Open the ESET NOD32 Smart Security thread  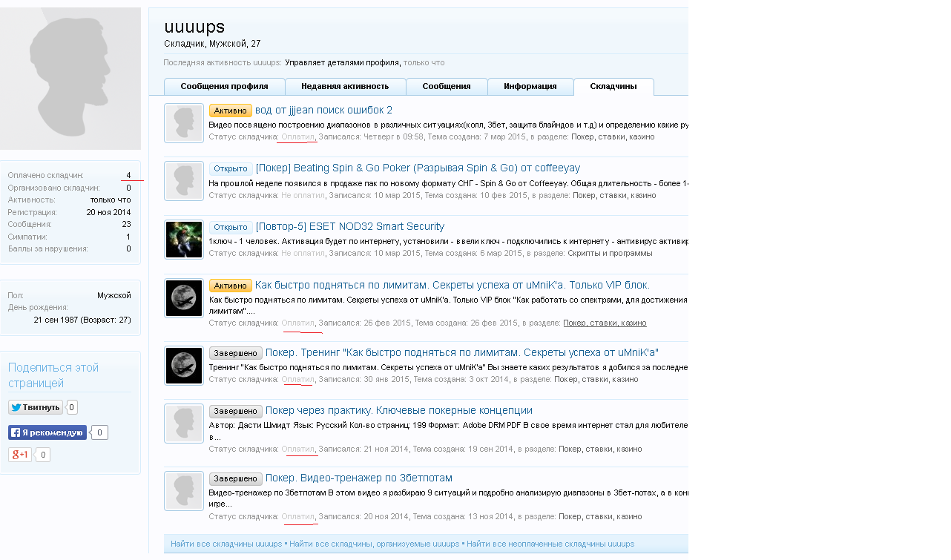[x=350, y=227]
